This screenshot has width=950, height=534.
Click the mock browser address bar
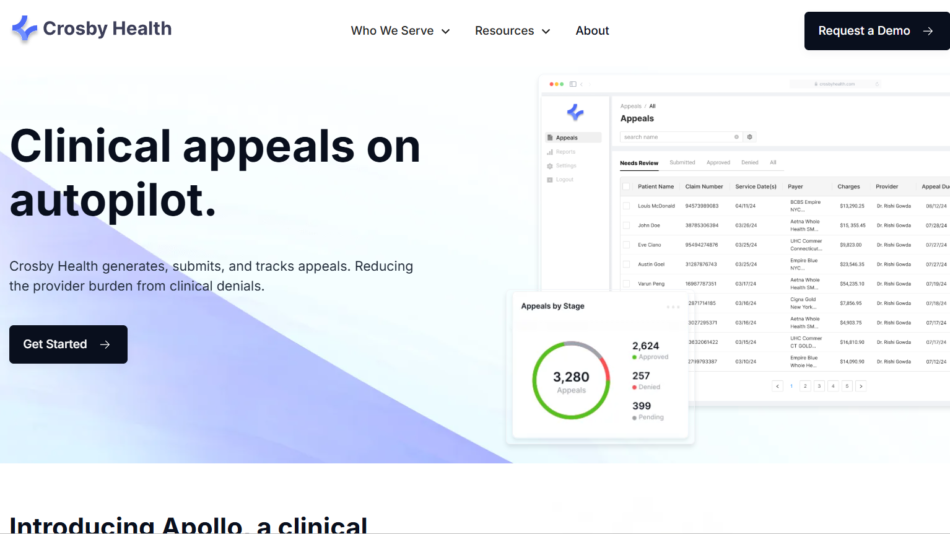point(836,84)
